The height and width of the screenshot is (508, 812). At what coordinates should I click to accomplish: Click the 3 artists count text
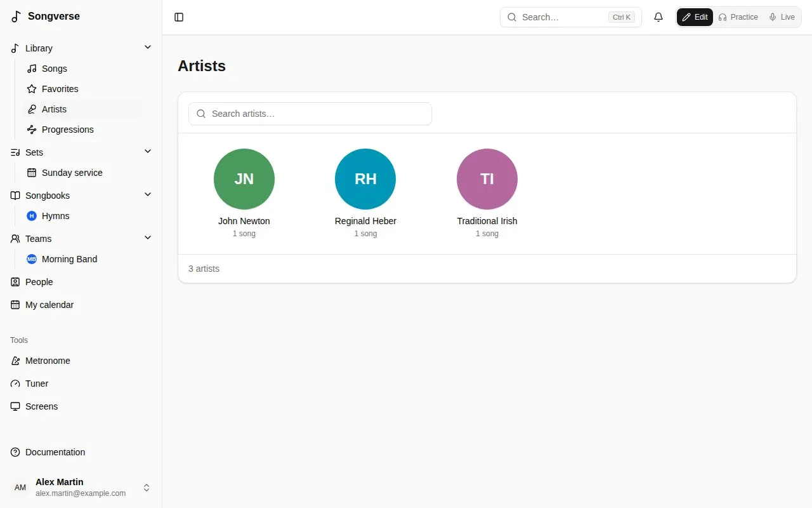tap(204, 269)
